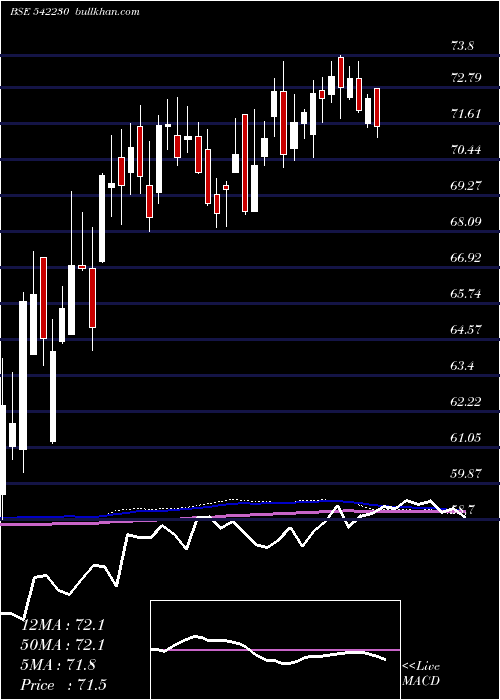
Task: Click the 63.4 price axis label
Action: (x=462, y=366)
